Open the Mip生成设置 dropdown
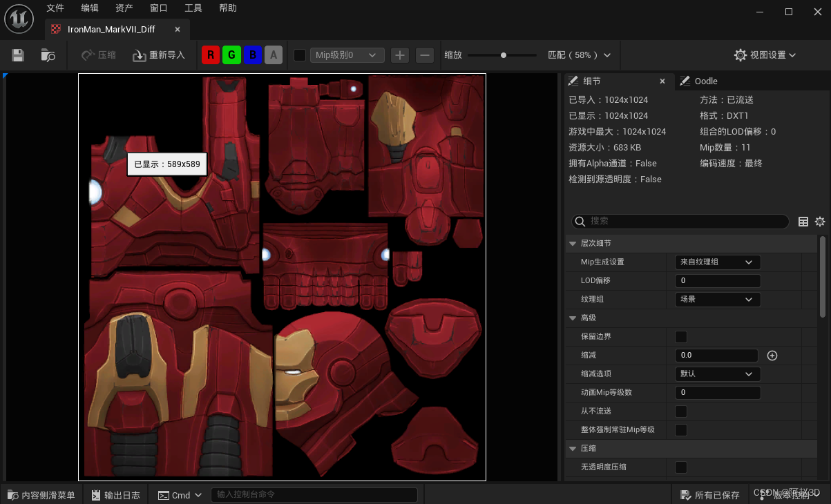The width and height of the screenshot is (831, 504). pos(717,262)
